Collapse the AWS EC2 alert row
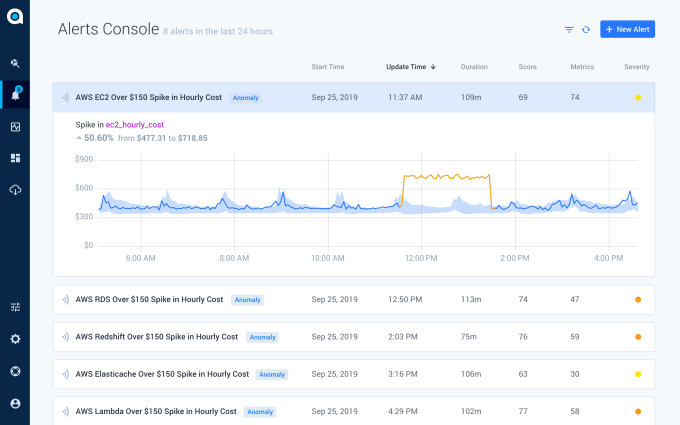Image resolution: width=680 pixels, height=425 pixels. click(150, 98)
